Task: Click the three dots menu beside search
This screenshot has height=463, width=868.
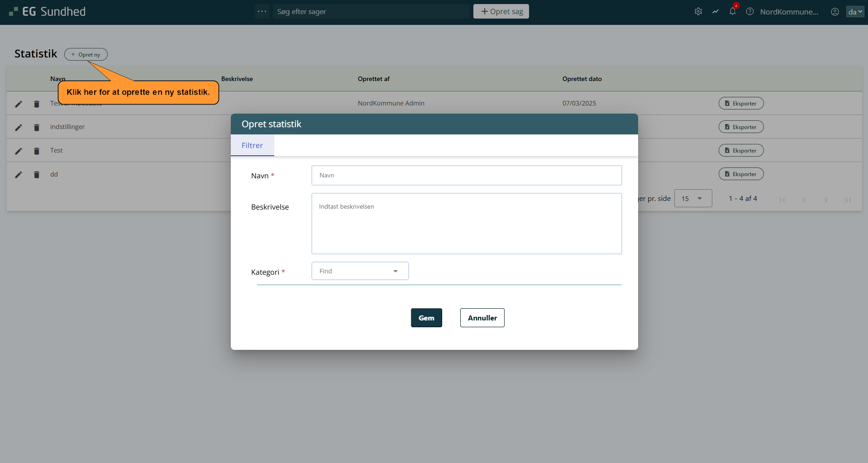Action: pos(262,11)
